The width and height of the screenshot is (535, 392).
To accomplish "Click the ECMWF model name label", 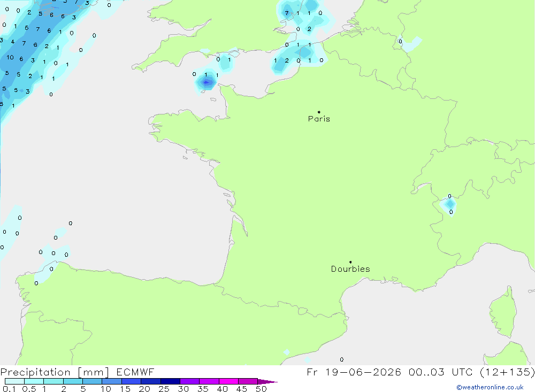I will click(x=135, y=372).
